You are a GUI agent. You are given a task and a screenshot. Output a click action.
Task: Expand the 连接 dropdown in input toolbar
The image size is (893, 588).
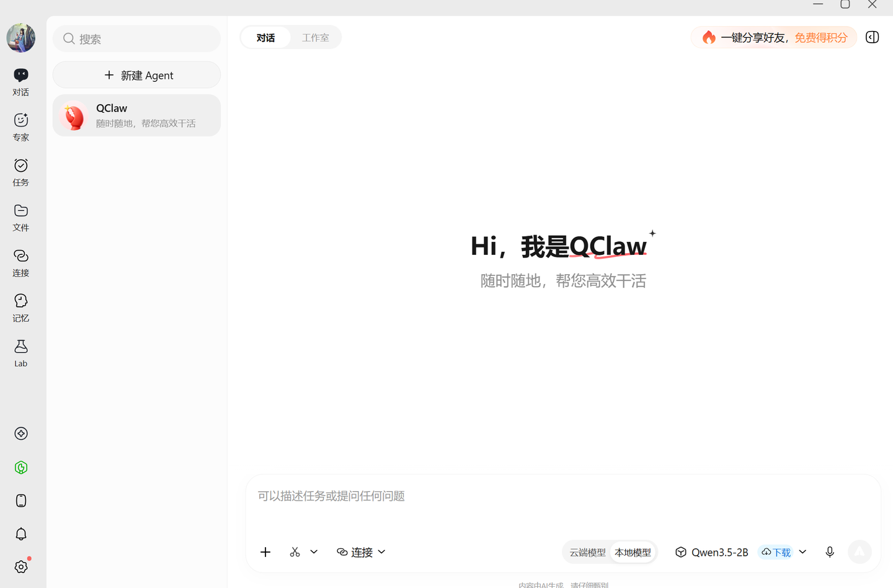click(361, 552)
